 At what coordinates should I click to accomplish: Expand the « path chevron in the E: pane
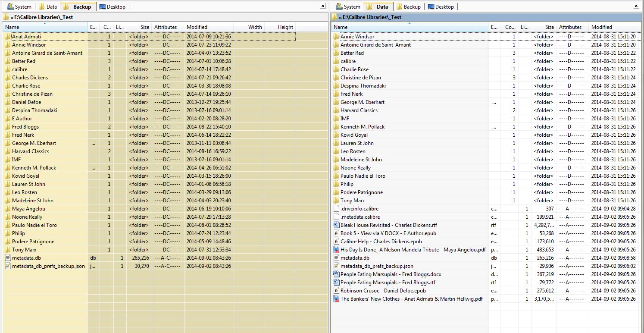click(341, 17)
